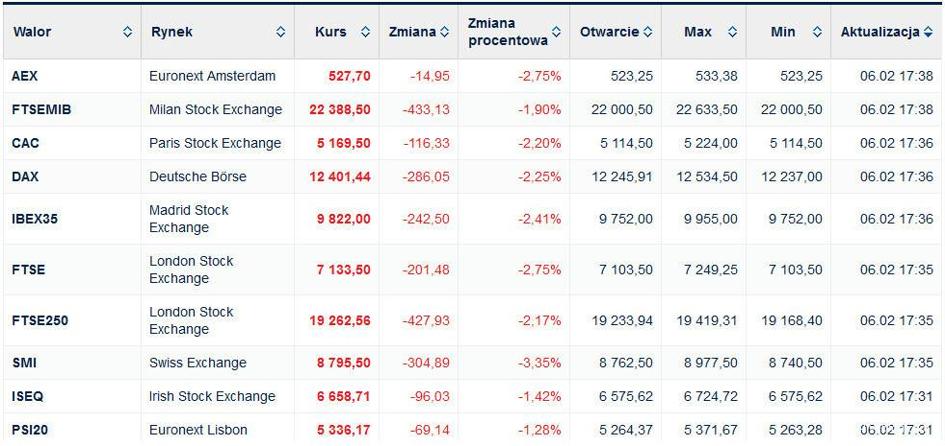Select the Zmiana procentowa header label
The width and height of the screenshot is (945, 446).
(508, 33)
